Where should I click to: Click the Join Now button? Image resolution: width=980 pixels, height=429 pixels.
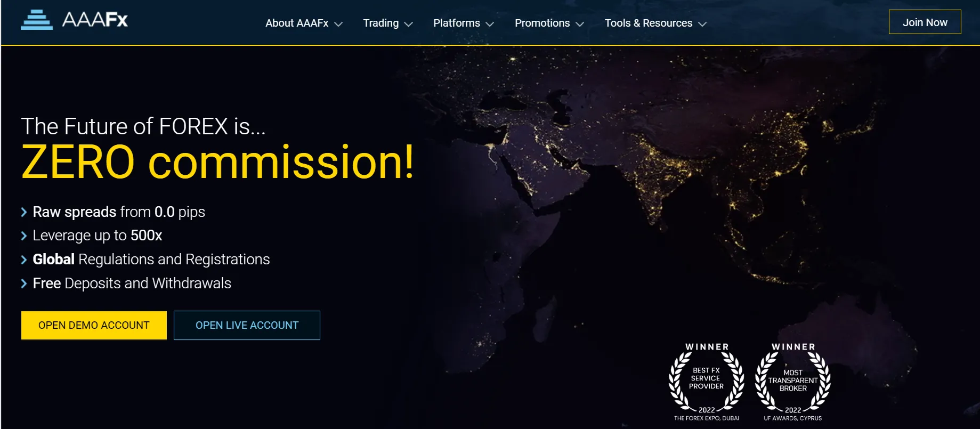click(x=925, y=22)
